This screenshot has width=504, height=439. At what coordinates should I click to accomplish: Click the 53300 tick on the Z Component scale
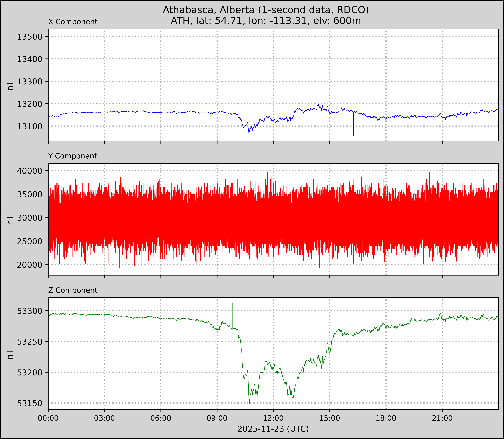(30, 311)
